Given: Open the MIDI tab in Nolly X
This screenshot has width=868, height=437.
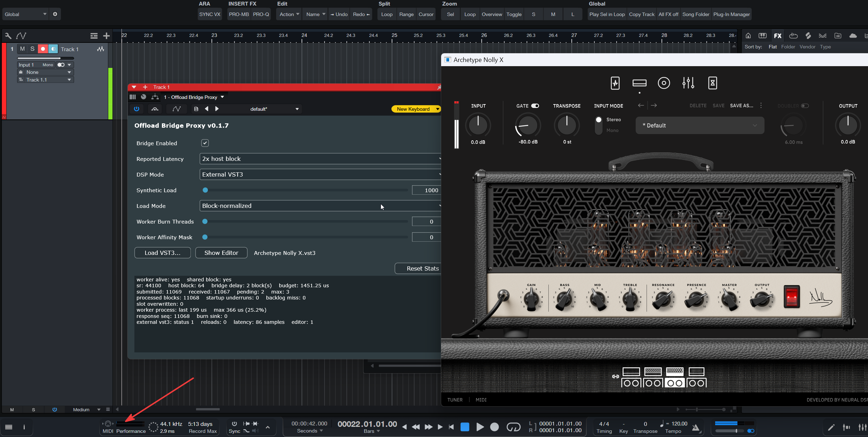Looking at the screenshot, I should click(481, 400).
